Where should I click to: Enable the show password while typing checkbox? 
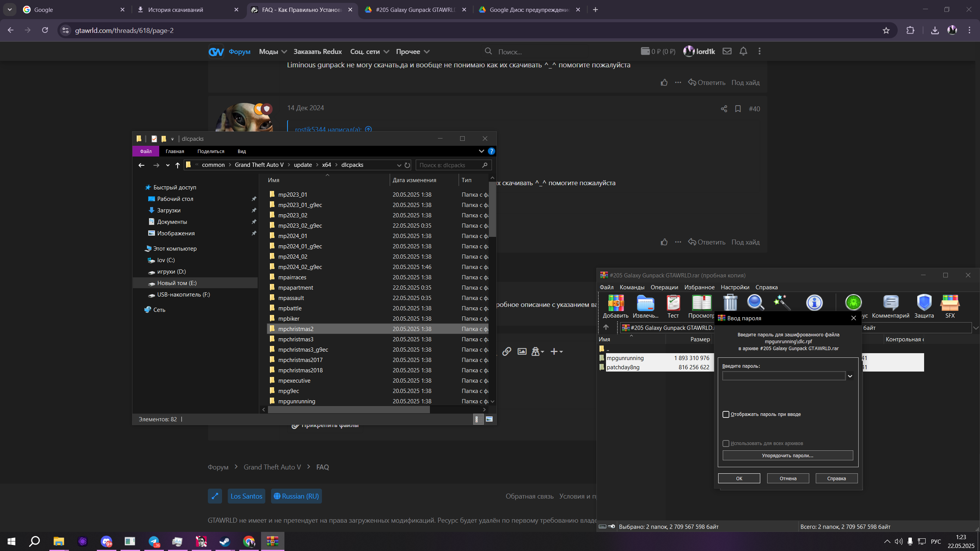point(726,414)
